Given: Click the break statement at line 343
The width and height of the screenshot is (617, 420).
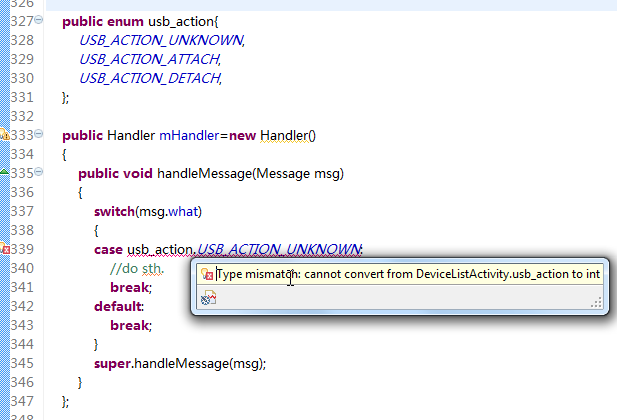Looking at the screenshot, I should 130,326.
